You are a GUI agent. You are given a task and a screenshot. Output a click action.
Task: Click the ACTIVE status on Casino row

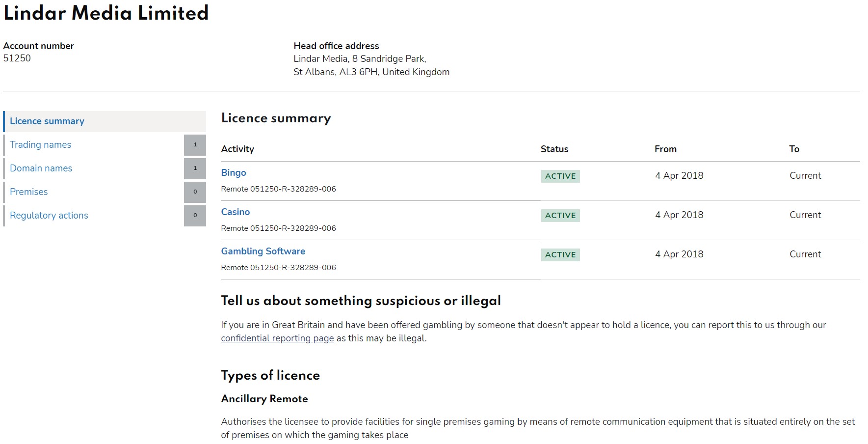(x=560, y=216)
